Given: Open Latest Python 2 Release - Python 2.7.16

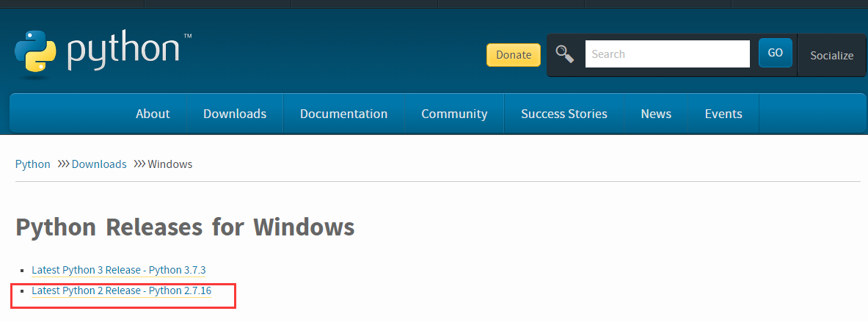Looking at the screenshot, I should 121,290.
